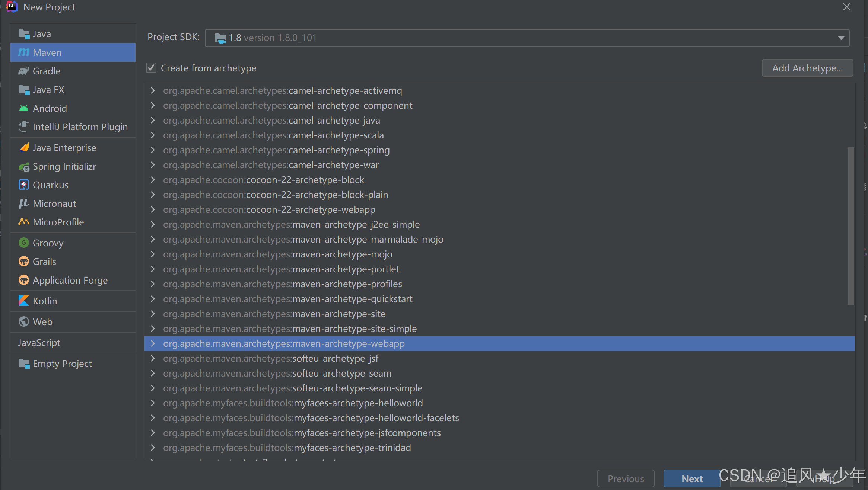
Task: Select Java project type
Action: point(73,34)
